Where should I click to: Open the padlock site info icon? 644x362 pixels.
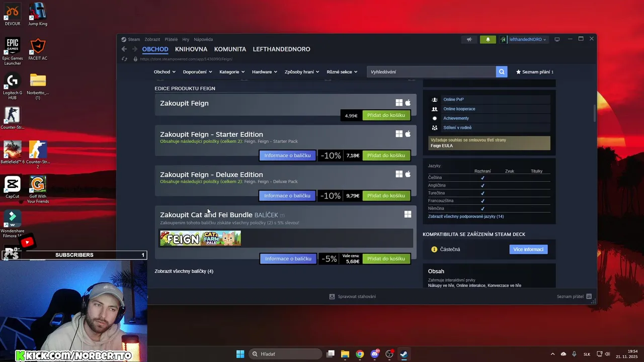[x=135, y=59]
